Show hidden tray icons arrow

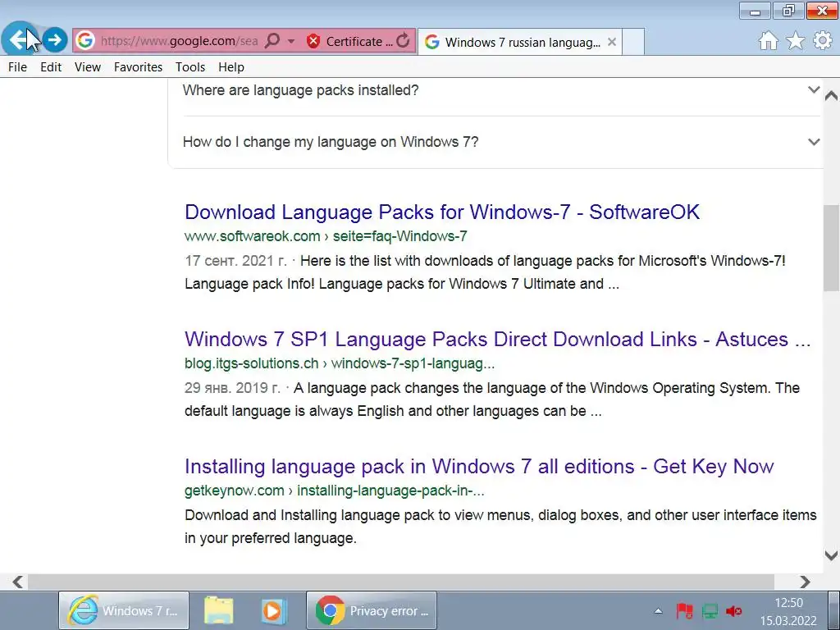click(659, 610)
